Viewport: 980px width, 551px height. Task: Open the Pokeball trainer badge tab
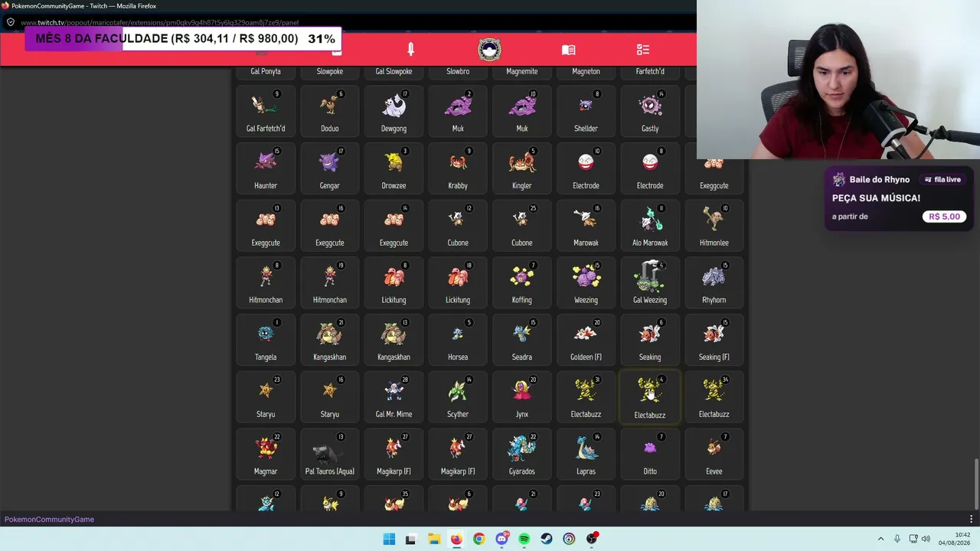click(489, 50)
